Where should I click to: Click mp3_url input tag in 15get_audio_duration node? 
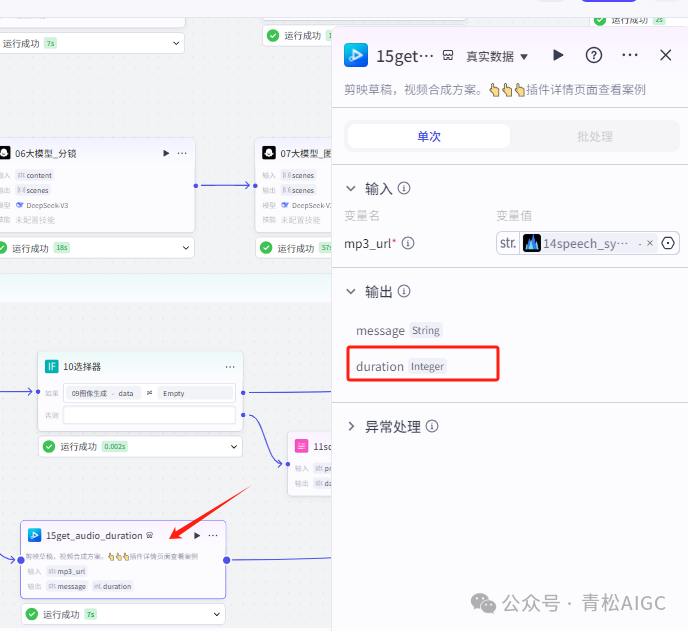click(x=67, y=571)
